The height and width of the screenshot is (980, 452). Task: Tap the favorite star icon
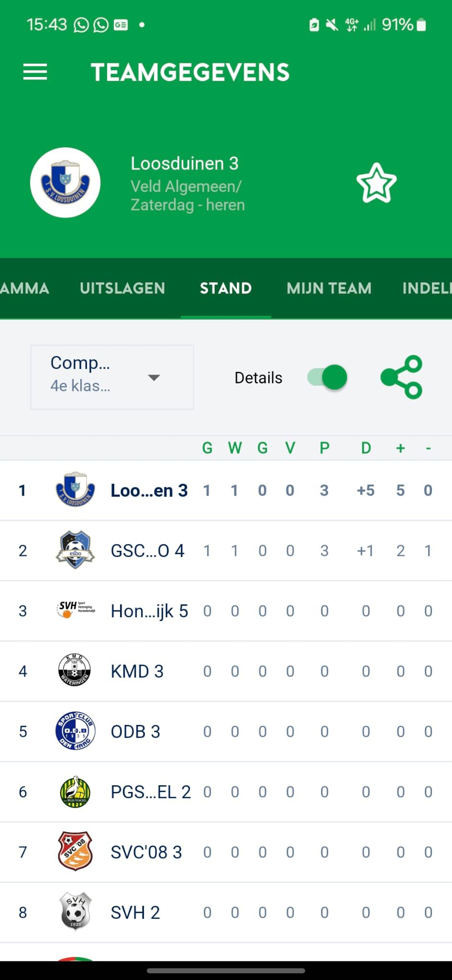pos(376,183)
